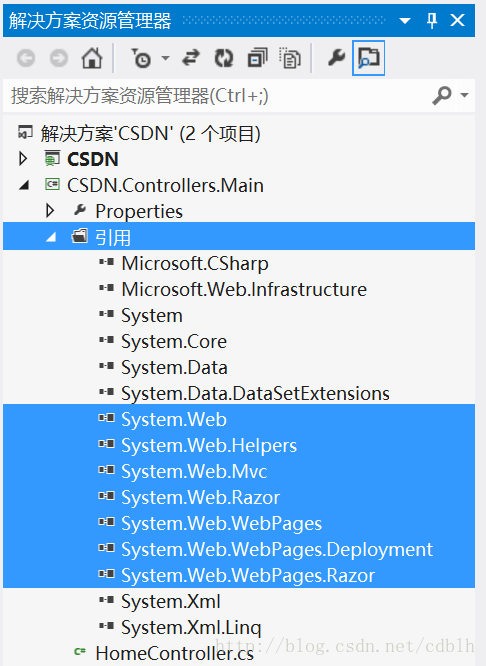This screenshot has height=666, width=486.
Task: Toggle the Show All Files icon
Action: (x=290, y=58)
